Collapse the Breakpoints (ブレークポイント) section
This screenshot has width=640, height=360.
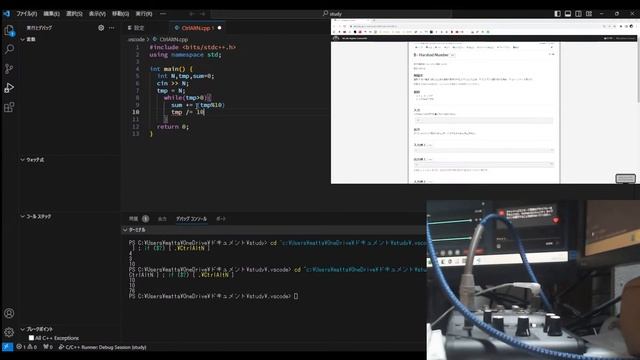[x=22, y=329]
